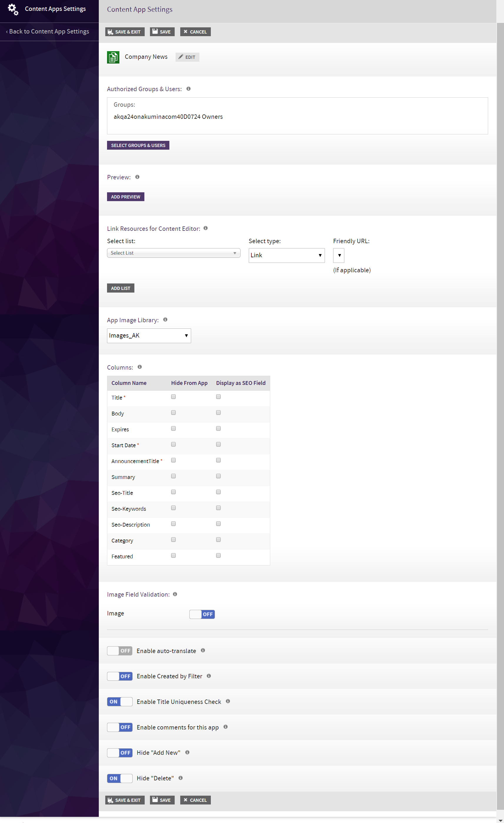The height and width of the screenshot is (823, 504).
Task: Click the top Save & Exit button
Action: tap(125, 32)
